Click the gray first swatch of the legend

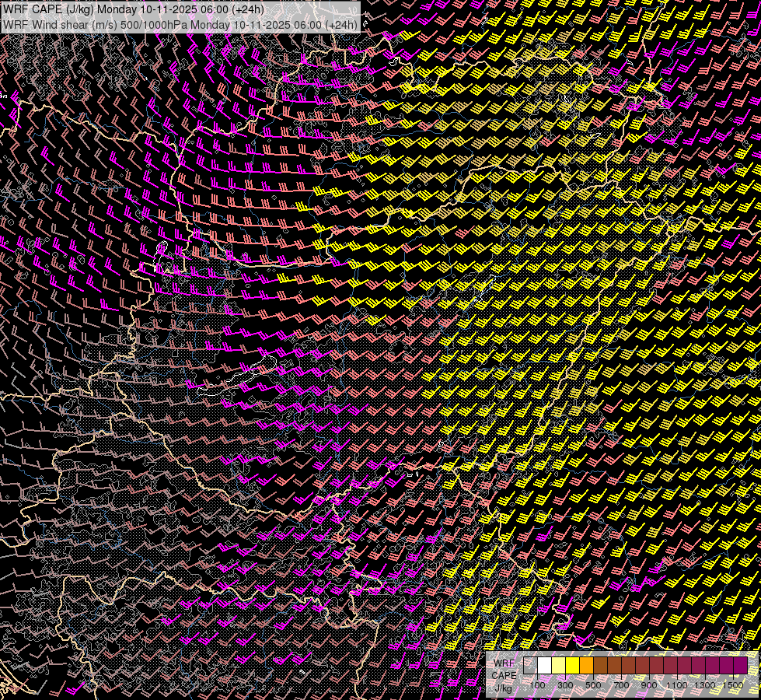(x=531, y=666)
